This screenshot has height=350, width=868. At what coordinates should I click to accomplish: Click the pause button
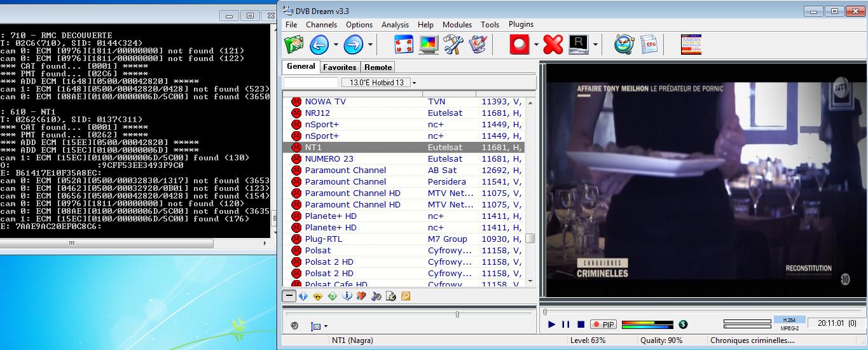tap(566, 325)
